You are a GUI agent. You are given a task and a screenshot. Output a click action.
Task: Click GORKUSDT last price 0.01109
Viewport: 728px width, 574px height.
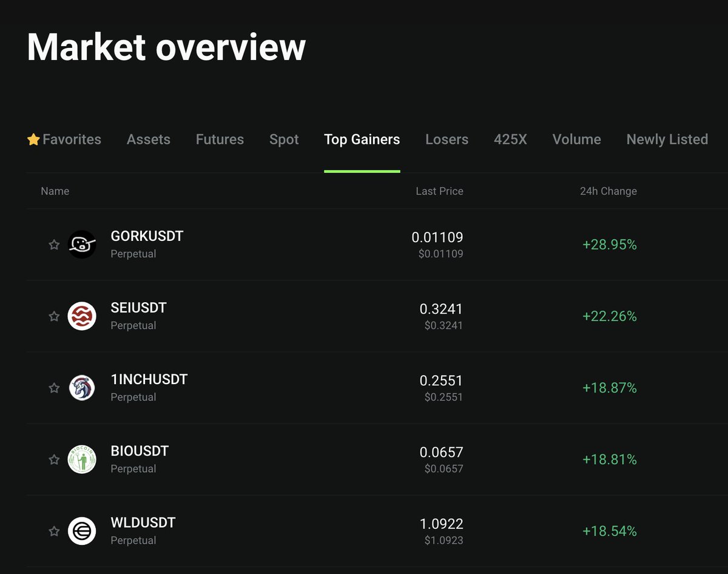coord(437,237)
